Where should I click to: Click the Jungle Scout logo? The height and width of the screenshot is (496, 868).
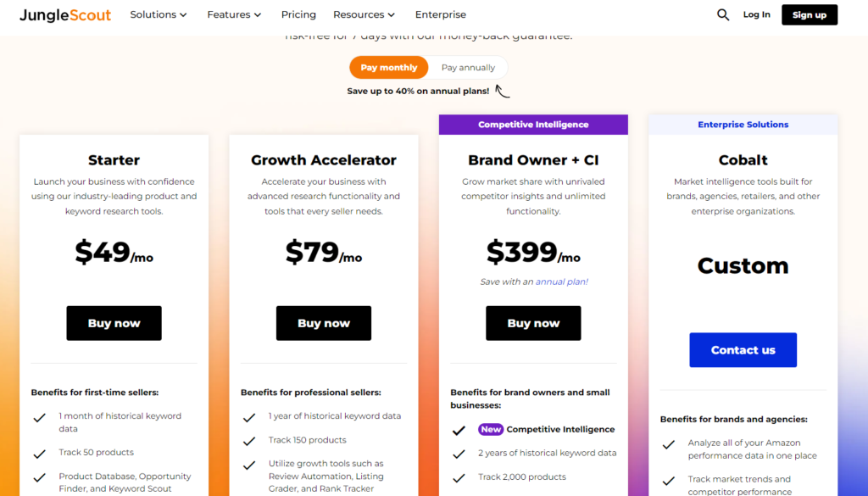coord(65,14)
